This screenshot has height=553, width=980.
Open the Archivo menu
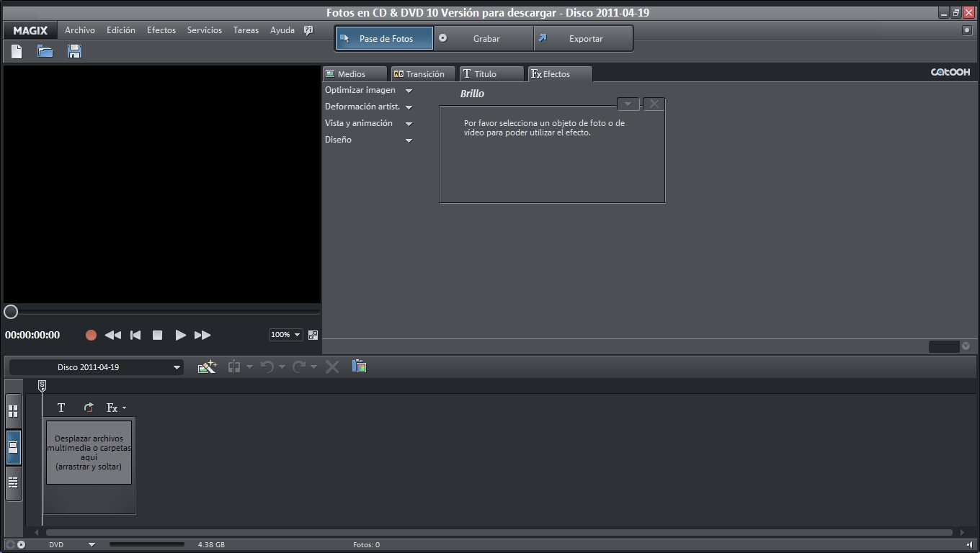(x=80, y=30)
